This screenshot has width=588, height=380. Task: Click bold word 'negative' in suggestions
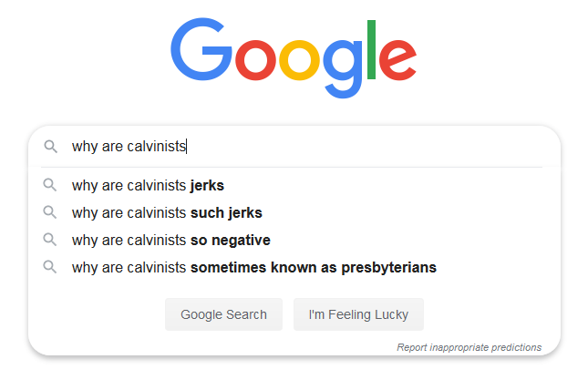tap(241, 241)
